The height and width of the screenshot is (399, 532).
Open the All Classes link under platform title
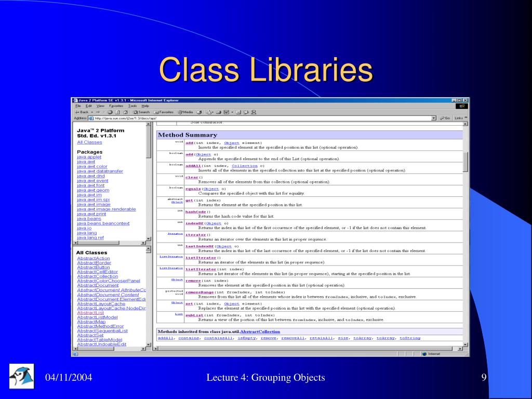(89, 142)
